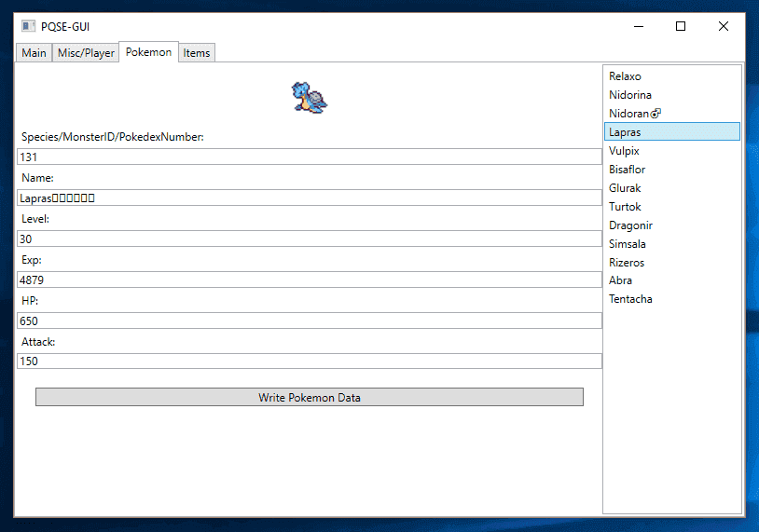The image size is (759, 532).
Task: Open the Items tab
Action: coord(197,53)
